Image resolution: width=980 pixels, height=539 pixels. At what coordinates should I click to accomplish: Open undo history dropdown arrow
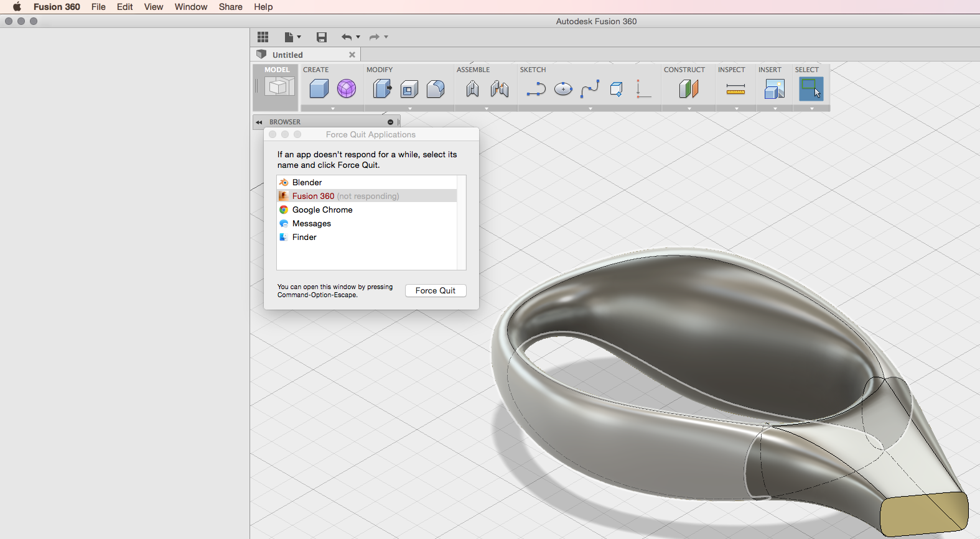358,37
